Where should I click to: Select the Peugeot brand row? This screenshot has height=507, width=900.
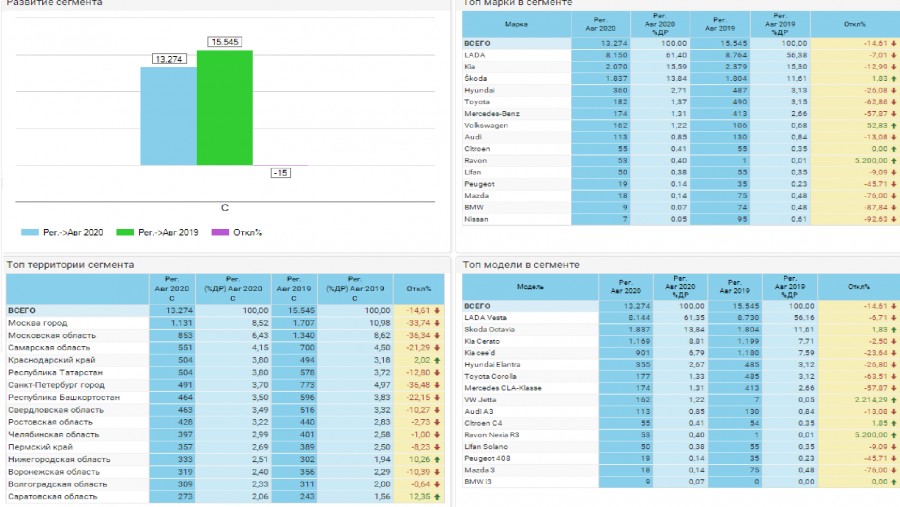click(x=681, y=184)
